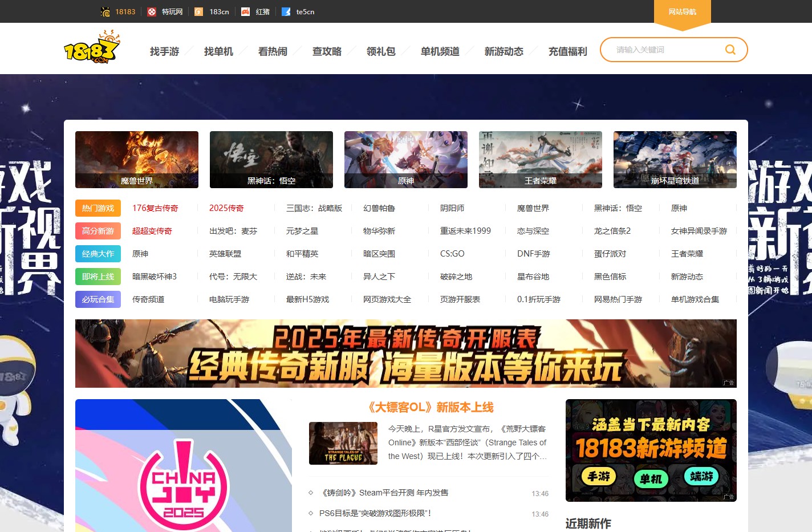Open the 黑色信标 link
This screenshot has width=812, height=532.
pyautogui.click(x=610, y=277)
